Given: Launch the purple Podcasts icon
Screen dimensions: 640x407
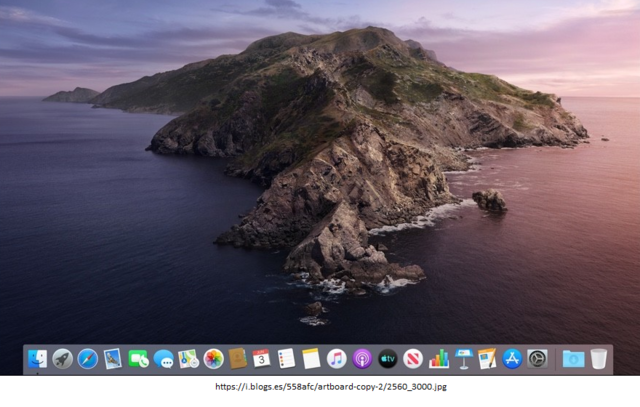Looking at the screenshot, I should point(362,359).
